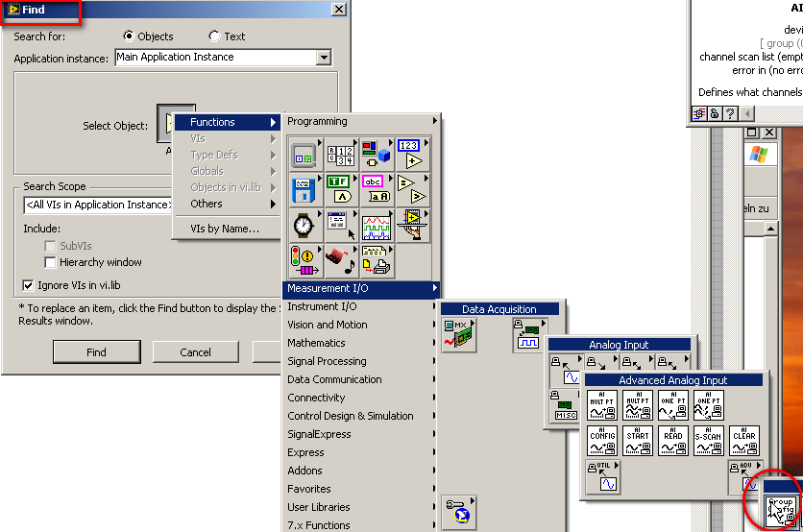Open the SignalExpress menu entry
Image resolution: width=803 pixels, height=532 pixels.
[361, 434]
